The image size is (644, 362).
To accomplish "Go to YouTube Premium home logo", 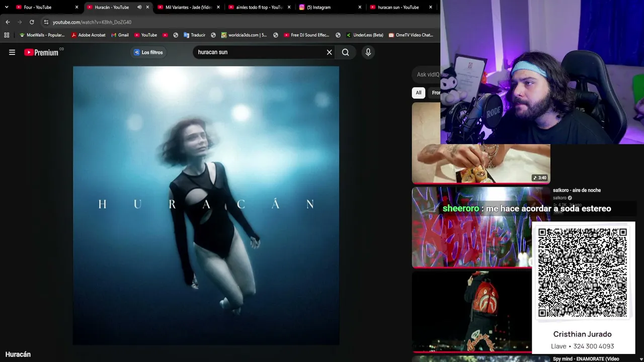I will point(41,52).
